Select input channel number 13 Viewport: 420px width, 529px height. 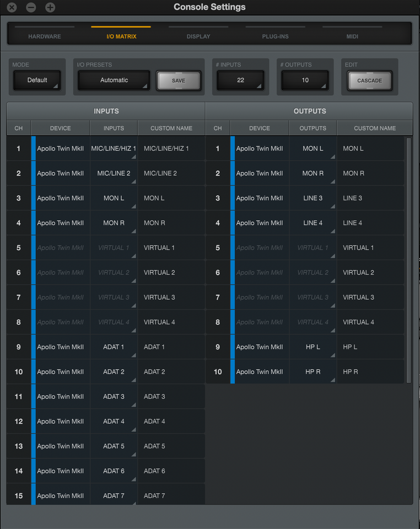(19, 446)
